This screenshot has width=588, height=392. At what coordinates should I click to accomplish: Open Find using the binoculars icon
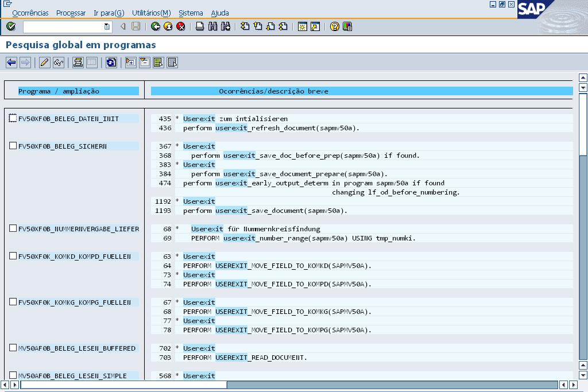(x=212, y=26)
